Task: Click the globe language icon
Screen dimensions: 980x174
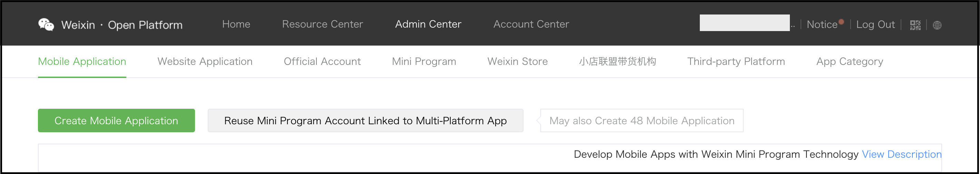Action: point(937,25)
